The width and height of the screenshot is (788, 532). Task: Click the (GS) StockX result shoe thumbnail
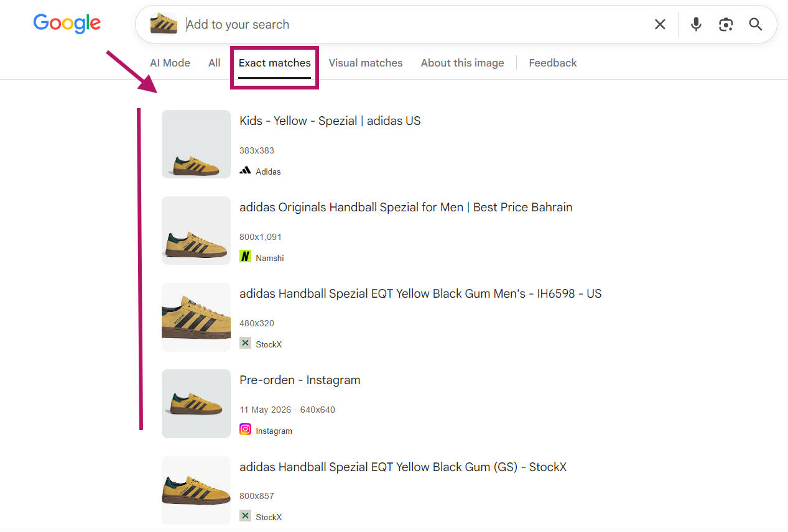tap(196, 490)
